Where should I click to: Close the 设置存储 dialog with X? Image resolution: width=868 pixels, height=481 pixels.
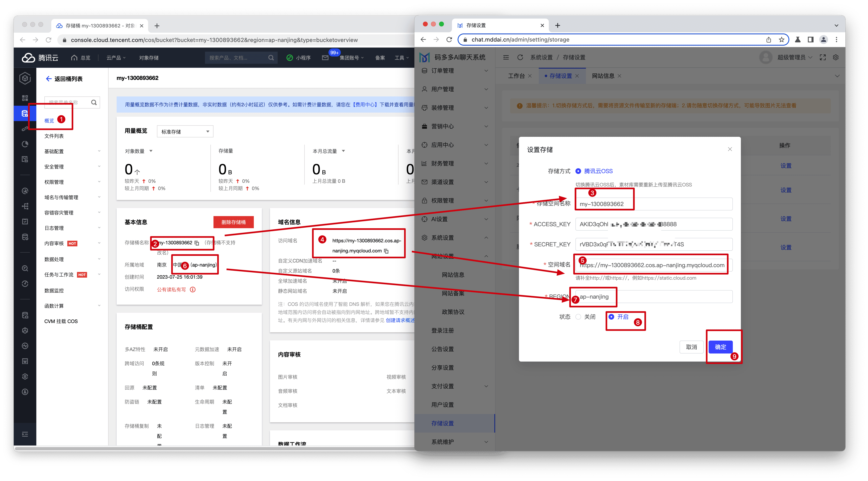[x=730, y=149]
